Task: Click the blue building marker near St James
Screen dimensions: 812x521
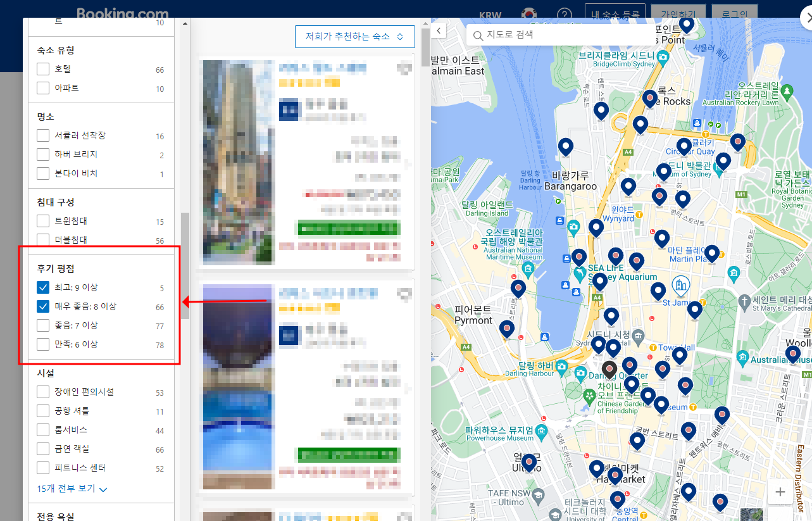Action: click(x=680, y=285)
